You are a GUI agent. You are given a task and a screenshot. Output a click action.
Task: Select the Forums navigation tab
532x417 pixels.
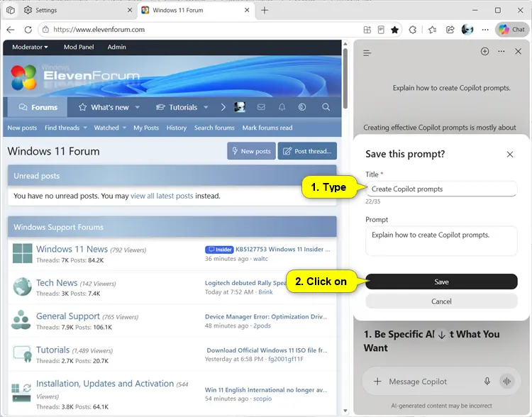[38, 107]
